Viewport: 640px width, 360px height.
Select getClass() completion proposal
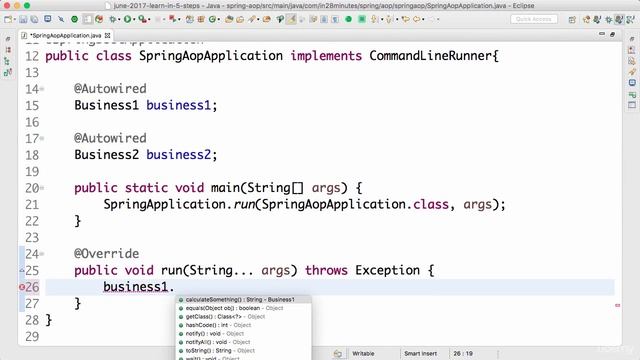point(243,317)
